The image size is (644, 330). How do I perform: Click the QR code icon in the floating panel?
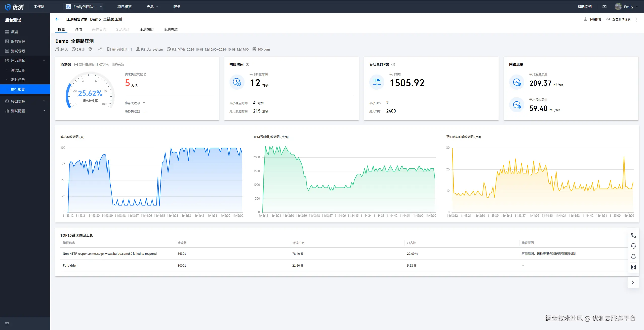click(x=633, y=267)
